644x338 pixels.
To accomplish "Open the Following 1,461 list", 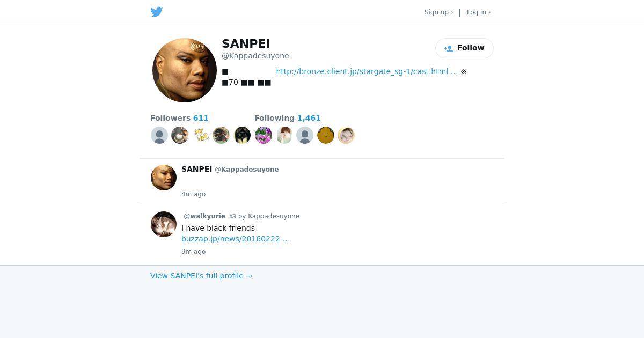I will 287,118.
